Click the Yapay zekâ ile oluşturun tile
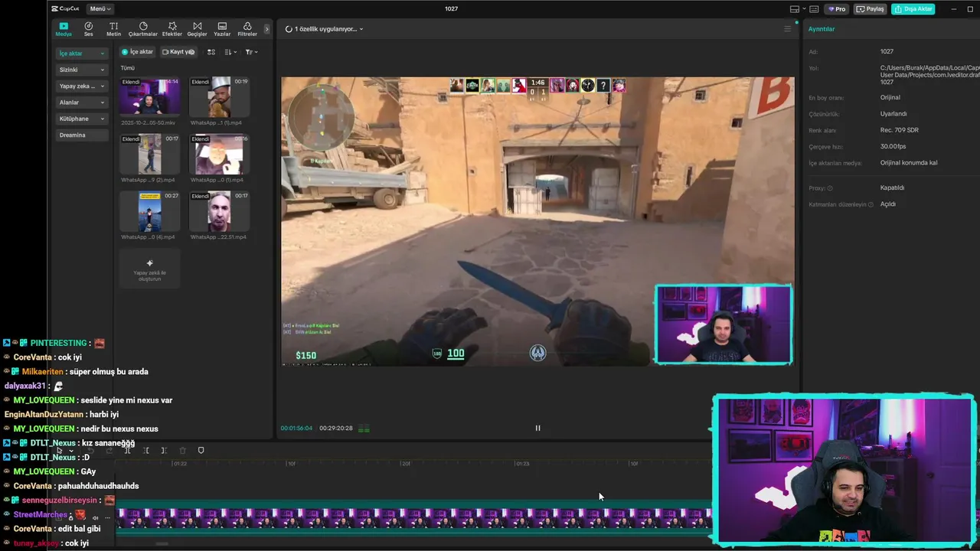Image resolution: width=980 pixels, height=551 pixels. click(150, 269)
